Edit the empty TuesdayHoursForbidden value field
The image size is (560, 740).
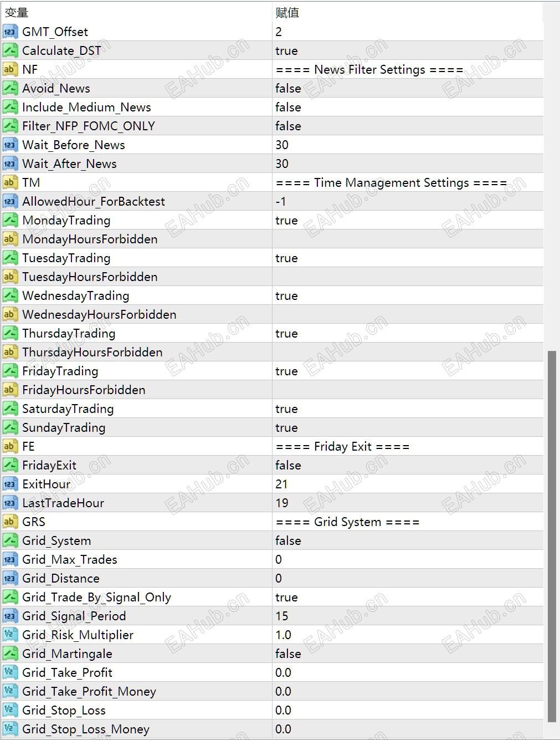pos(408,277)
